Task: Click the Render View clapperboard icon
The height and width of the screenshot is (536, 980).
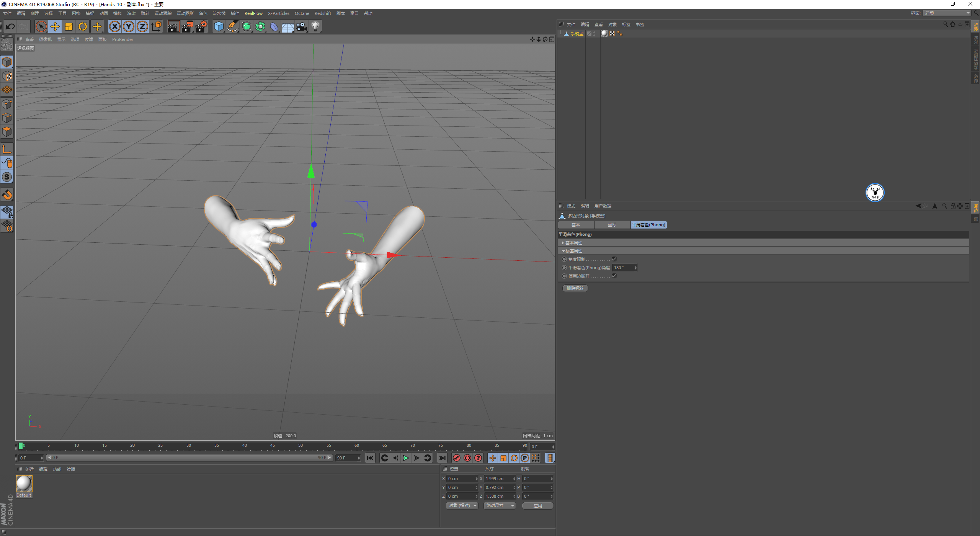Action: 173,26
